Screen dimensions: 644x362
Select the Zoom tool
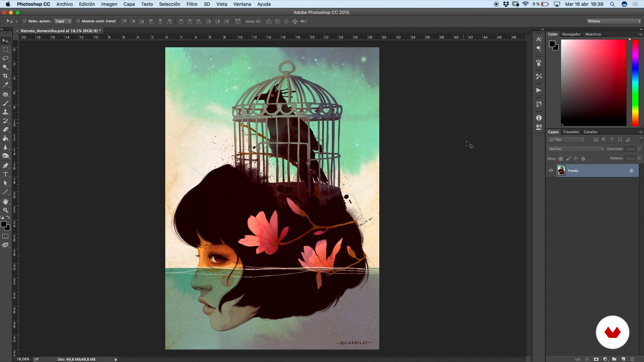point(5,210)
